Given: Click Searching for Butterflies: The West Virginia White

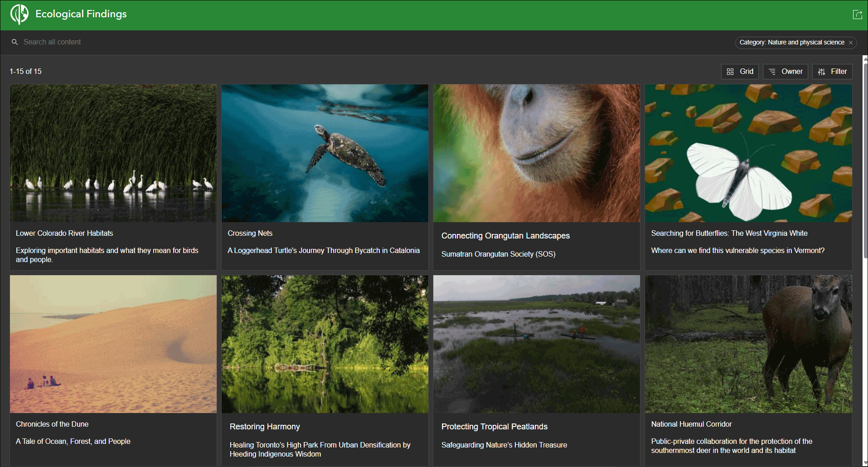Looking at the screenshot, I should click(x=729, y=233).
